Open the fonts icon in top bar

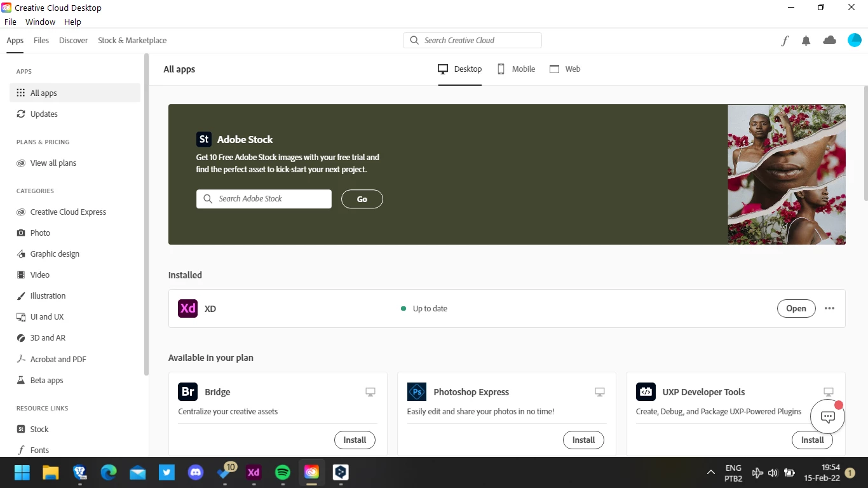785,41
